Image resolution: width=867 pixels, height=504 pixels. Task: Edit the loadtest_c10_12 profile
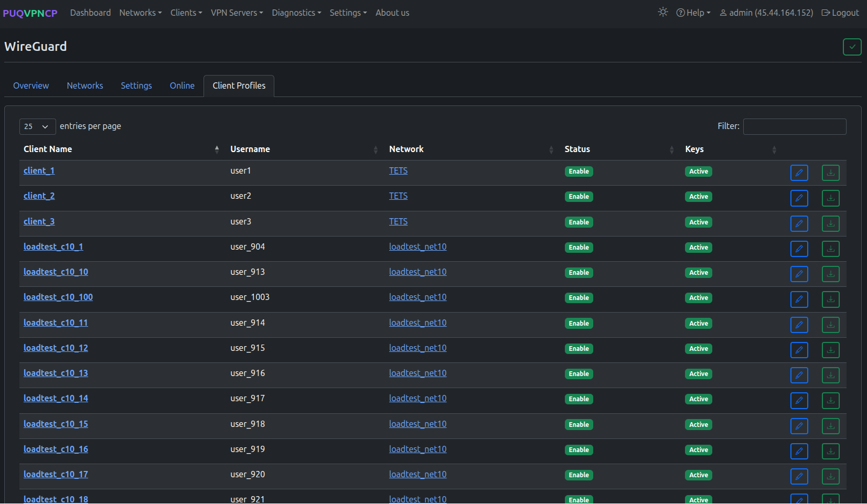[799, 350]
